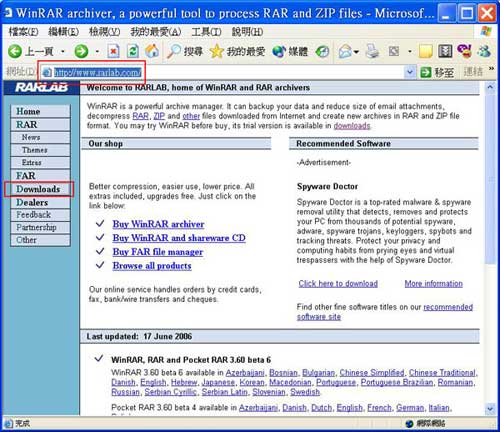The width and height of the screenshot is (500, 432).
Task: Click the Edit page toolbar icon
Action: pyautogui.click(x=394, y=51)
